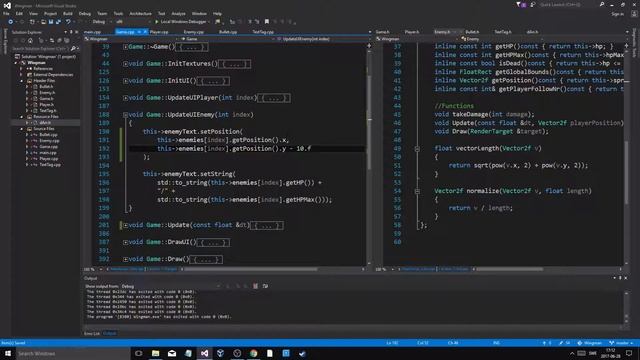The height and width of the screenshot is (360, 640).
Task: Switch to the Game.h tab
Action: (383, 32)
